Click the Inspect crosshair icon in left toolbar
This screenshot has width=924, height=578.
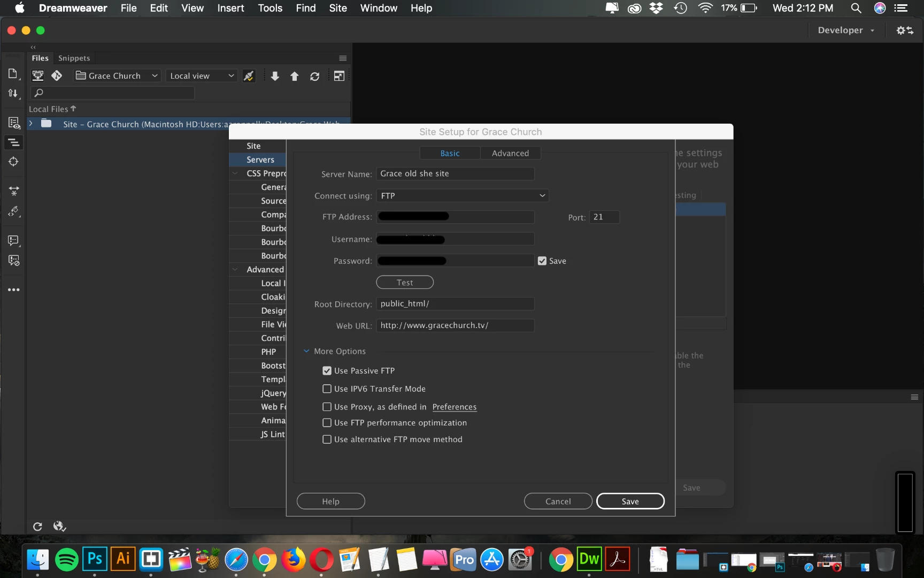pos(13,162)
